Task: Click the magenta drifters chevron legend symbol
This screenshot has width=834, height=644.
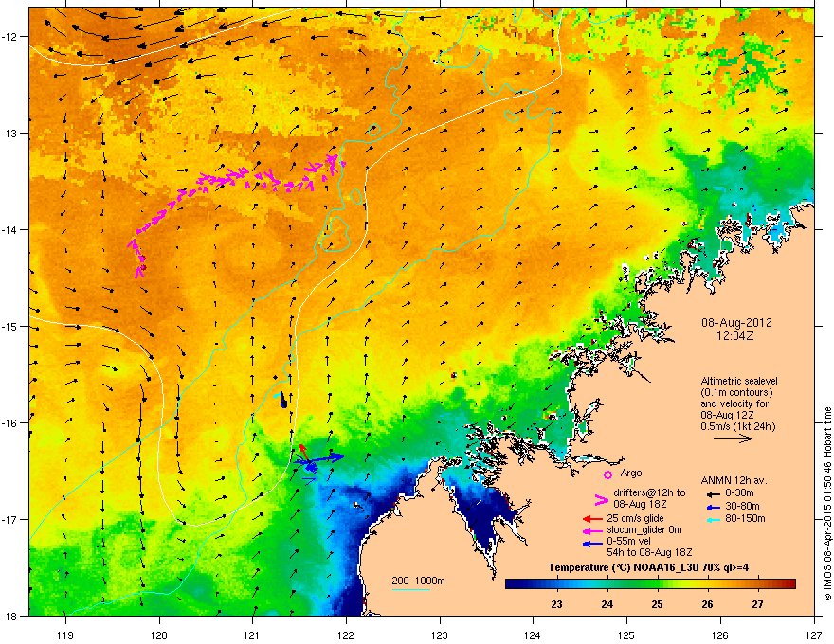Action: (601, 499)
